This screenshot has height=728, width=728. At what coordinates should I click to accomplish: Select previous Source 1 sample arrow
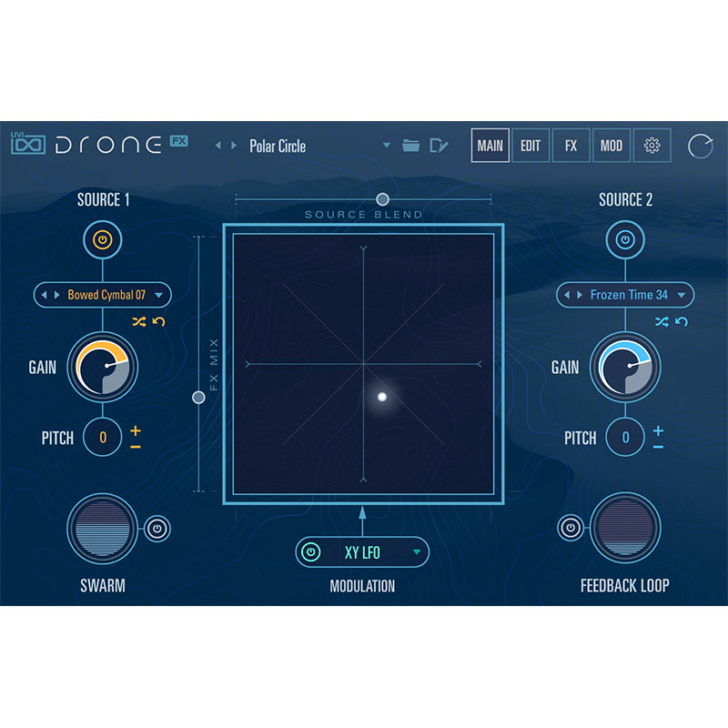pos(44,295)
